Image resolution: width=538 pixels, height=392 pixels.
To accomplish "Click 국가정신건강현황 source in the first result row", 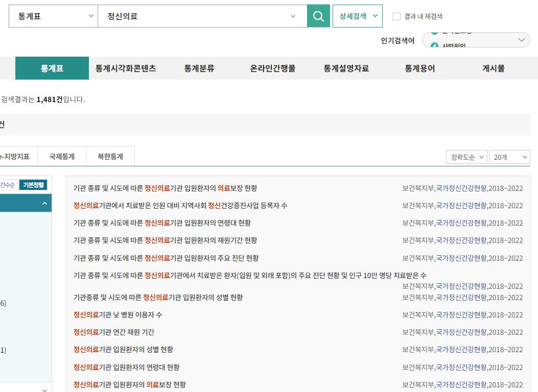I will click(461, 188).
